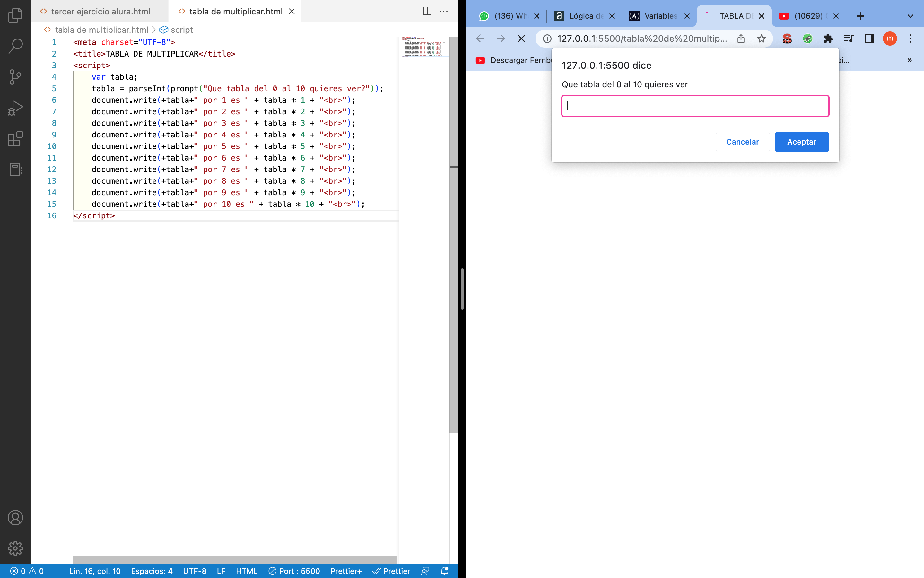The height and width of the screenshot is (578, 924).
Task: Change the Espacios: 4 indentation setting
Action: [x=152, y=571]
